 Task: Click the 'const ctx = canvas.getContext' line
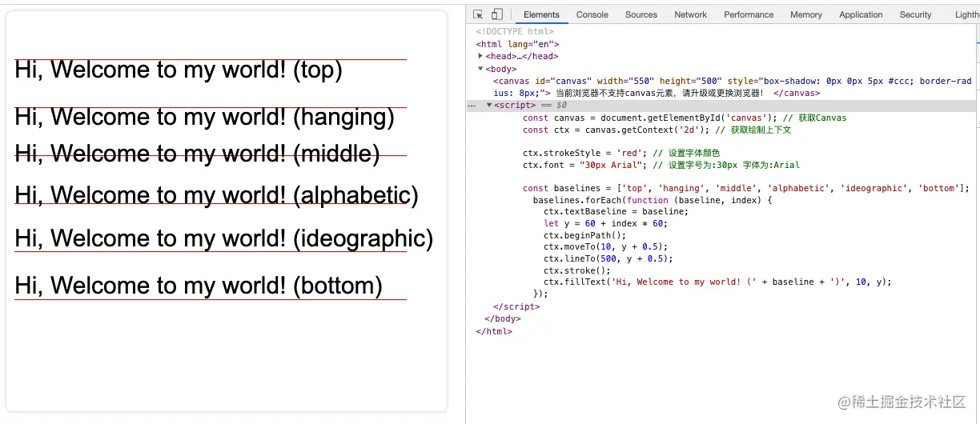click(657, 130)
